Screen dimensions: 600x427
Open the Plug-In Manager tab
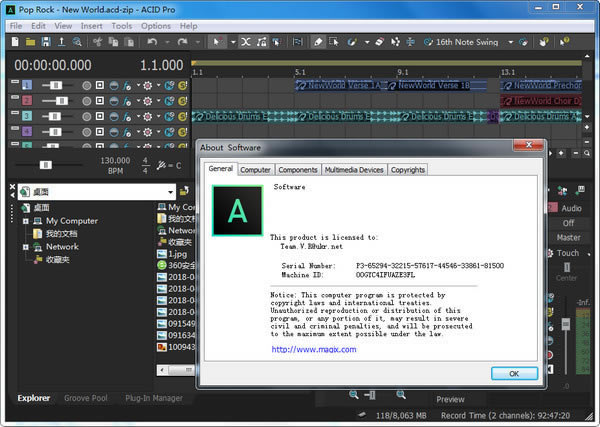tap(154, 398)
